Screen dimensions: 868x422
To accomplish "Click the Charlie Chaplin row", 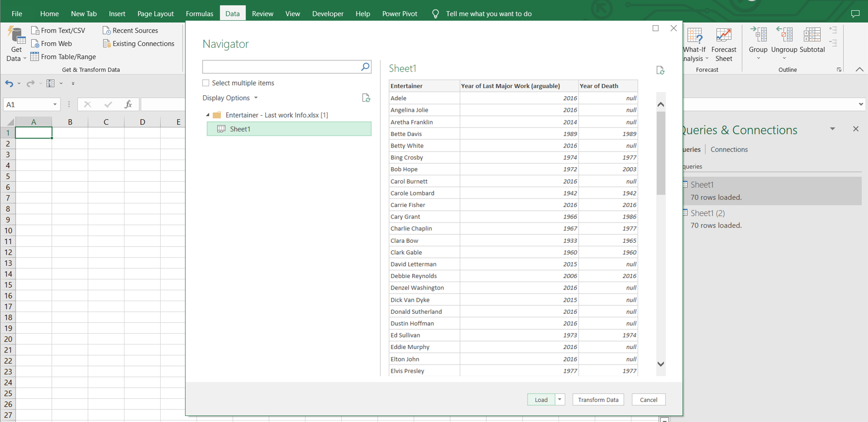I will tap(513, 229).
